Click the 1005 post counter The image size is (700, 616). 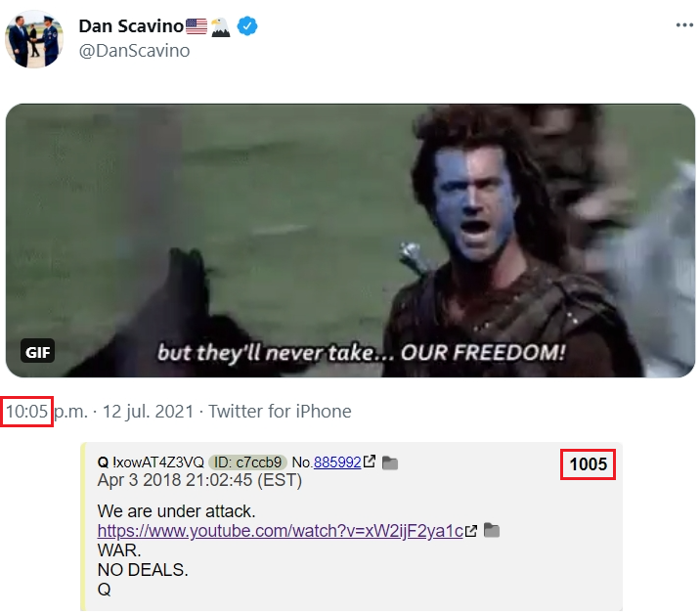[588, 464]
